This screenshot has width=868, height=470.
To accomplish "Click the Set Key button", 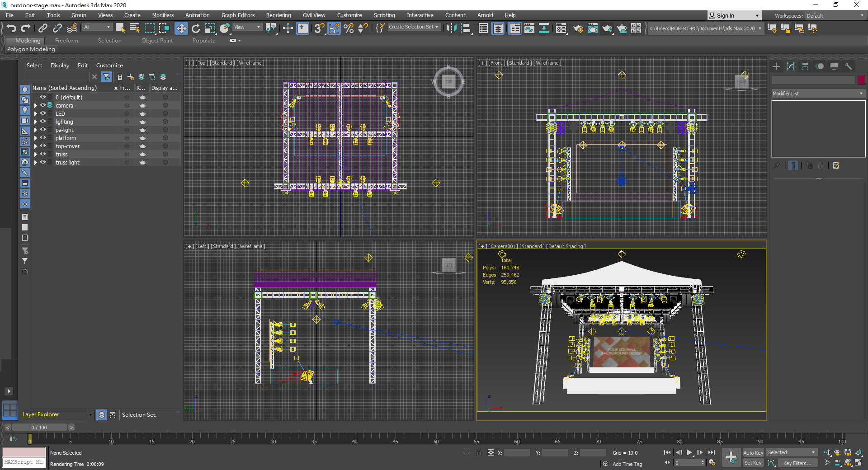I will [753, 463].
